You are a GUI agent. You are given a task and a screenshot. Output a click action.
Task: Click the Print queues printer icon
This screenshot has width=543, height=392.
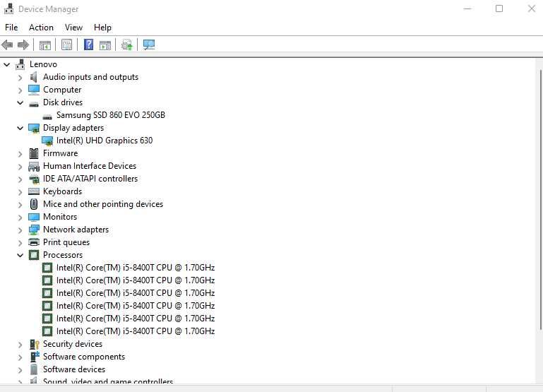[34, 242]
